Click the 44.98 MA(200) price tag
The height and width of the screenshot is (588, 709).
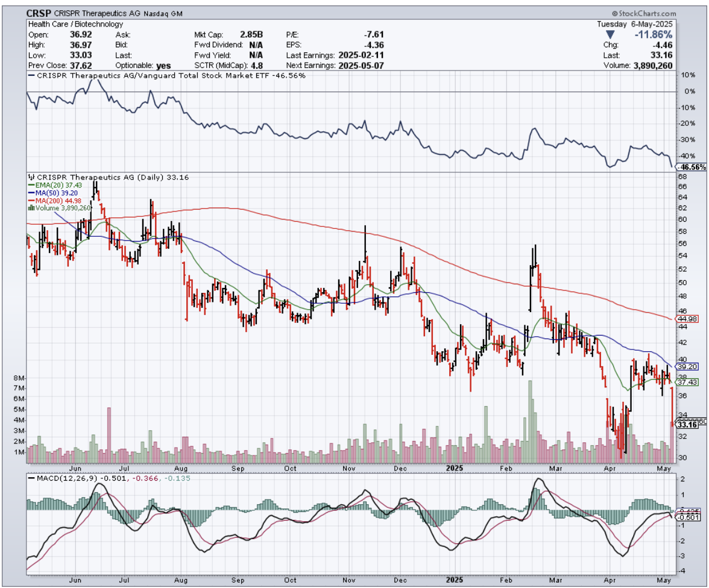pos(688,319)
